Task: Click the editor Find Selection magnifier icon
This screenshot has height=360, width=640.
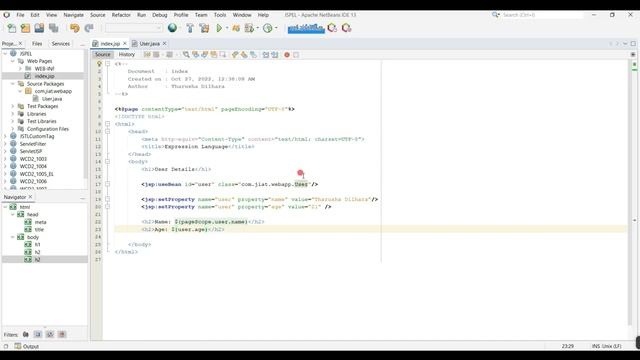Action: pos(186,54)
